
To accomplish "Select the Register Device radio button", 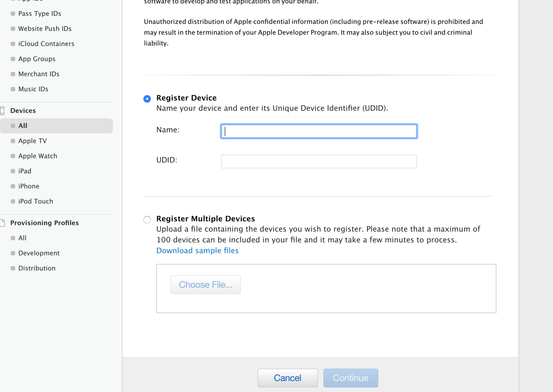I will [x=147, y=99].
